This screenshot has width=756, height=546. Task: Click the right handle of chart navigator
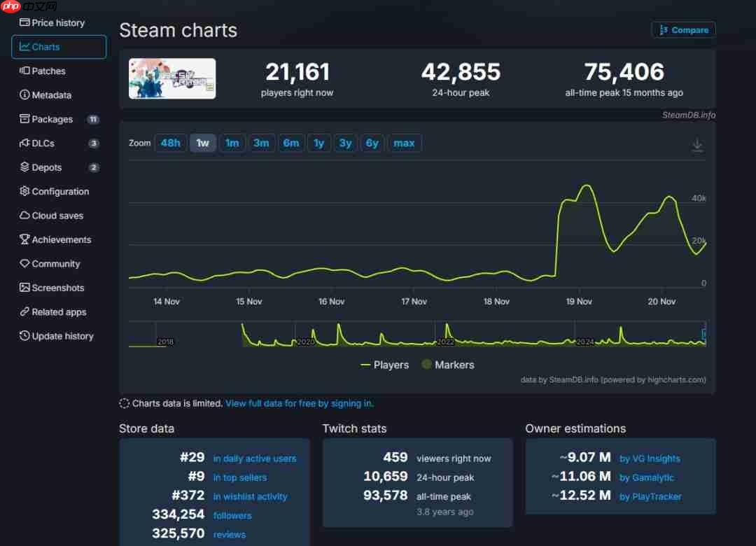[703, 334]
